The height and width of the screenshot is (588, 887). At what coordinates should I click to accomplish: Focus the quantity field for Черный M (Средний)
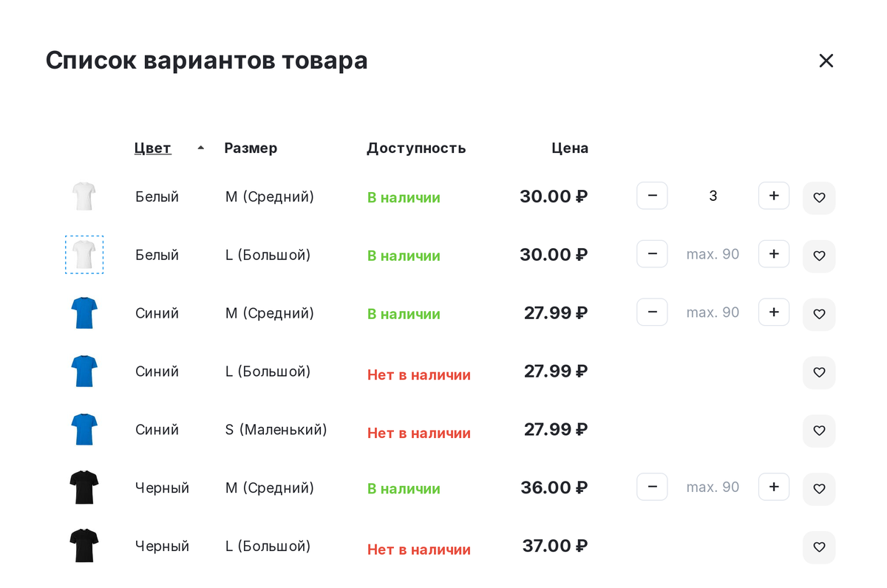[x=713, y=487]
